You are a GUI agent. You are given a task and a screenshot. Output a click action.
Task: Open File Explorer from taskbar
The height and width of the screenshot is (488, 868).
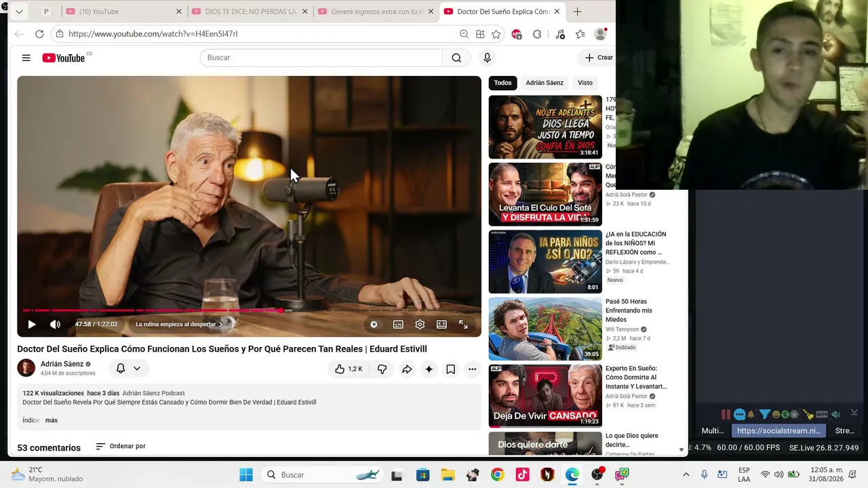tap(448, 475)
